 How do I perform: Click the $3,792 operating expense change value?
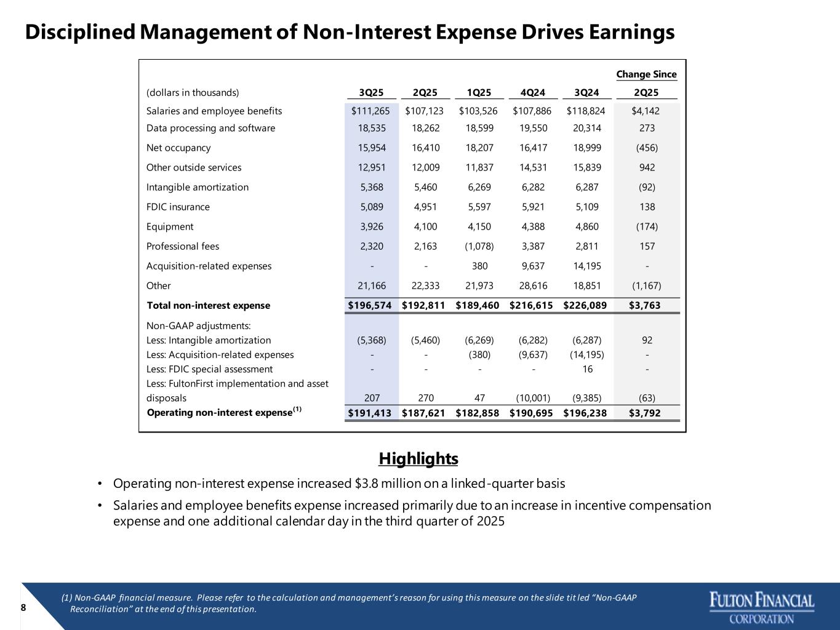click(x=645, y=413)
